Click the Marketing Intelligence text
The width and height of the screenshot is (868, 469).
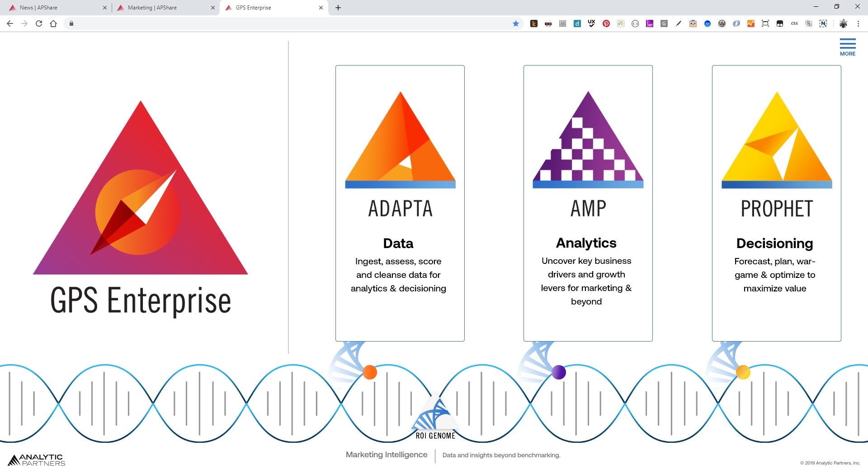pos(387,455)
